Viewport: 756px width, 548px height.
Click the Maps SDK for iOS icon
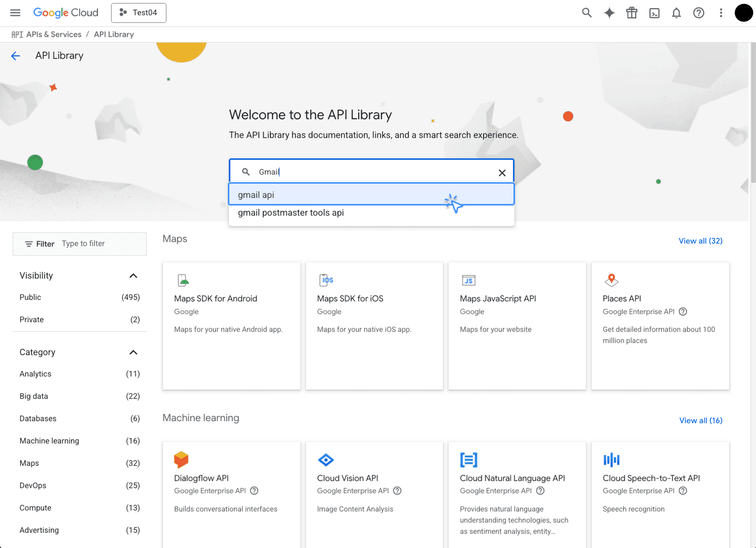pos(326,280)
